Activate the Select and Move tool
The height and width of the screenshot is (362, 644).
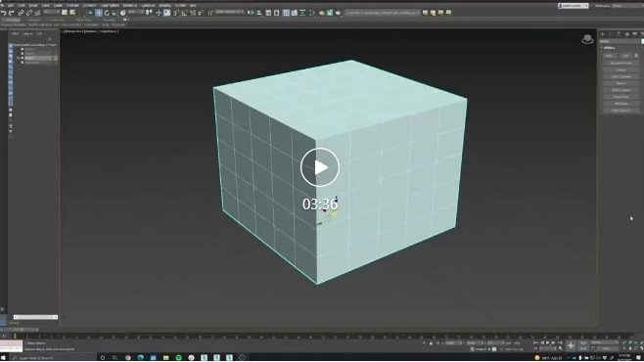tap(99, 13)
